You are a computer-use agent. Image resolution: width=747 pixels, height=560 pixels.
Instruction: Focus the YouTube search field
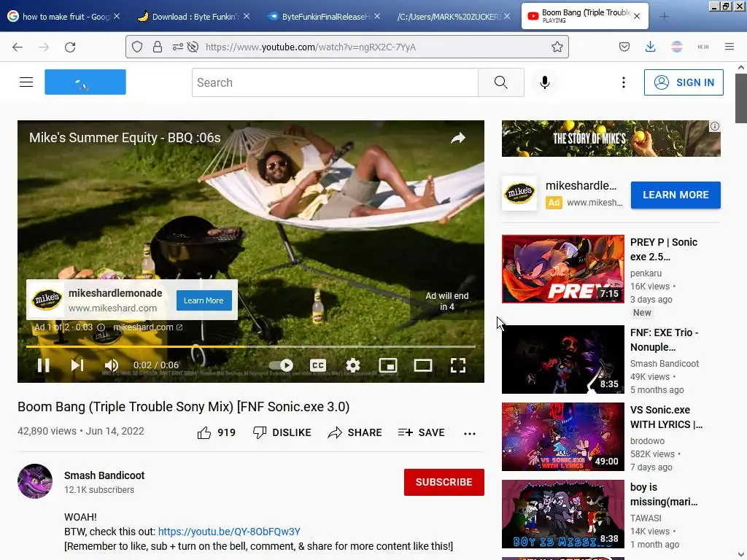pyautogui.click(x=335, y=82)
